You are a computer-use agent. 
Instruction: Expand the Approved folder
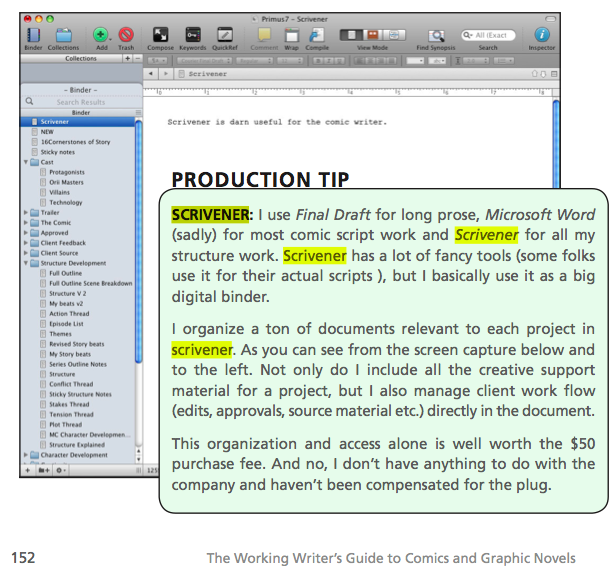click(x=26, y=233)
